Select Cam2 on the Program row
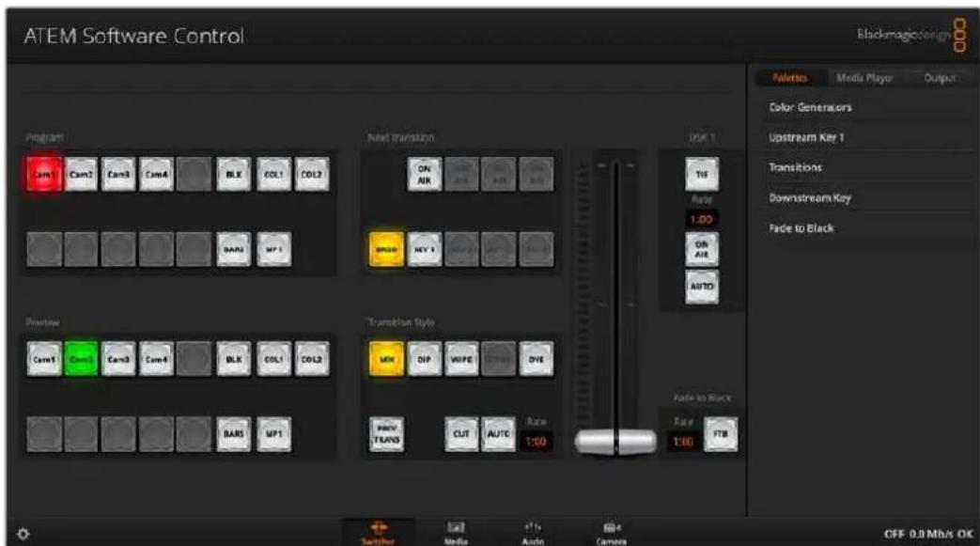The image size is (980, 546). [x=81, y=175]
